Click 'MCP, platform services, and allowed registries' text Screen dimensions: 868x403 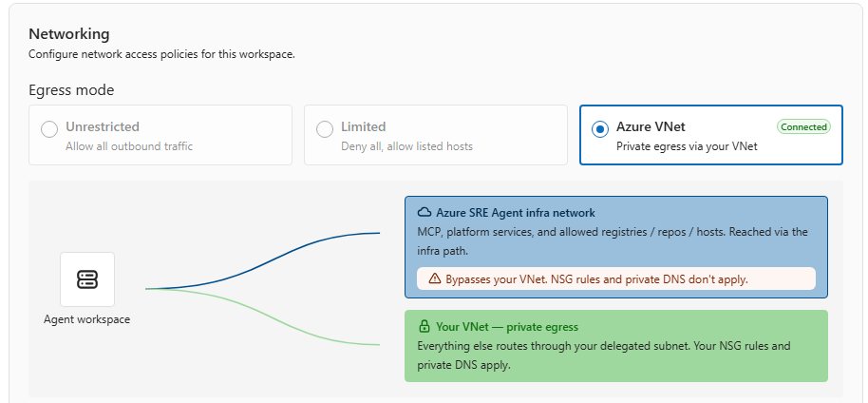point(613,241)
